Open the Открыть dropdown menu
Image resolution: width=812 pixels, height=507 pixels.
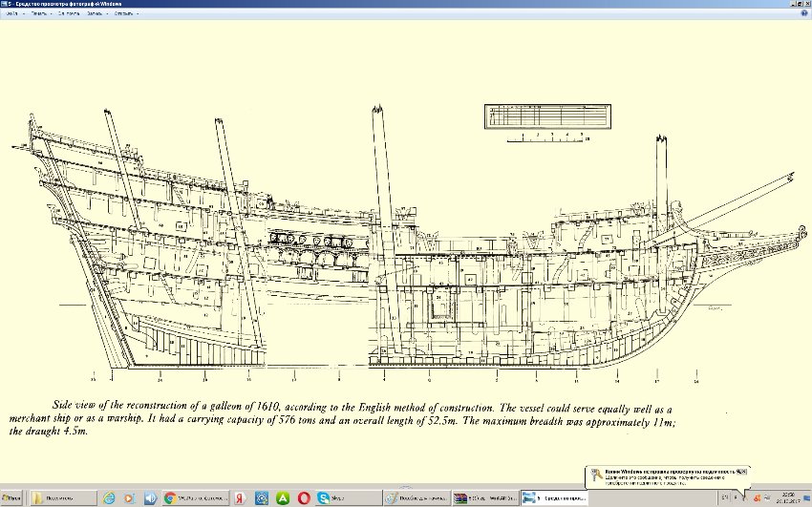point(124,13)
